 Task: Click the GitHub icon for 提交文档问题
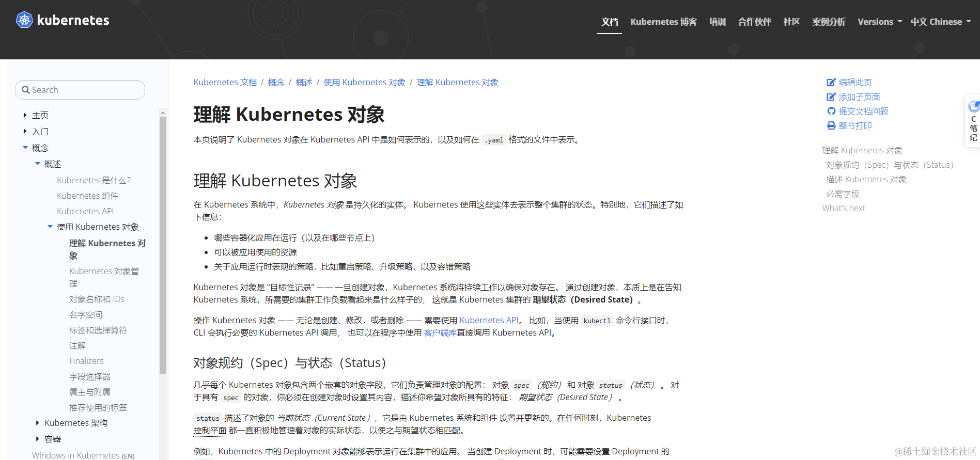(831, 111)
